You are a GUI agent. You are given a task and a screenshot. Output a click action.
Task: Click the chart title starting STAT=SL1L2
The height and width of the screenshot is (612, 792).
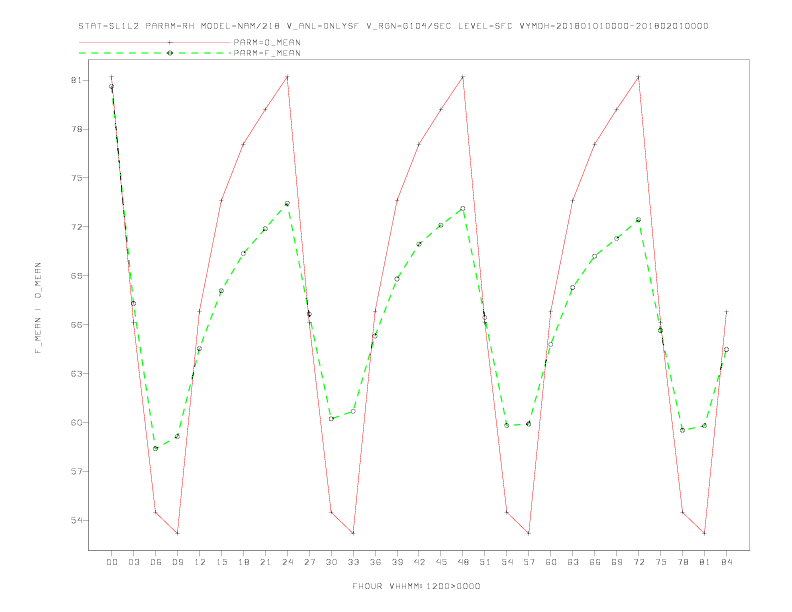[x=393, y=26]
